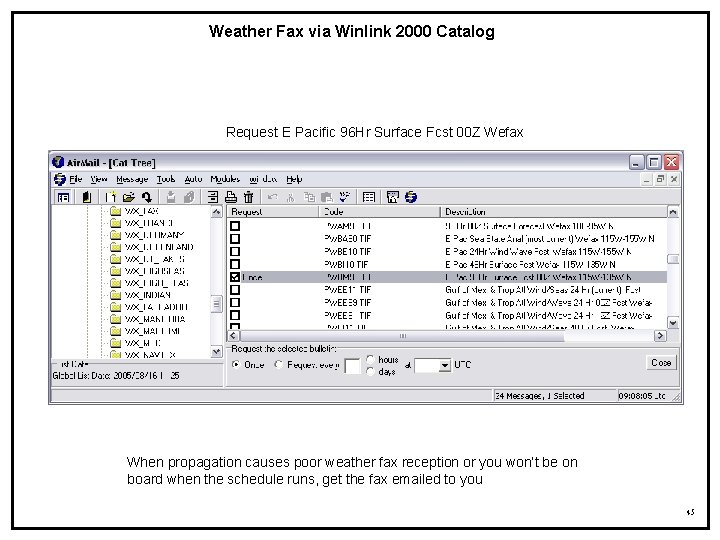Viewport: 720px width, 540px height.
Task: Click the paste clipboard icon
Action: click(x=326, y=197)
